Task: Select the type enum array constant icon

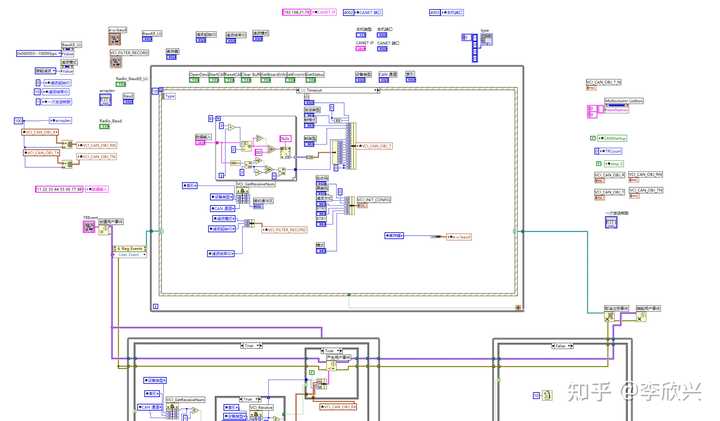Action: pos(486,40)
